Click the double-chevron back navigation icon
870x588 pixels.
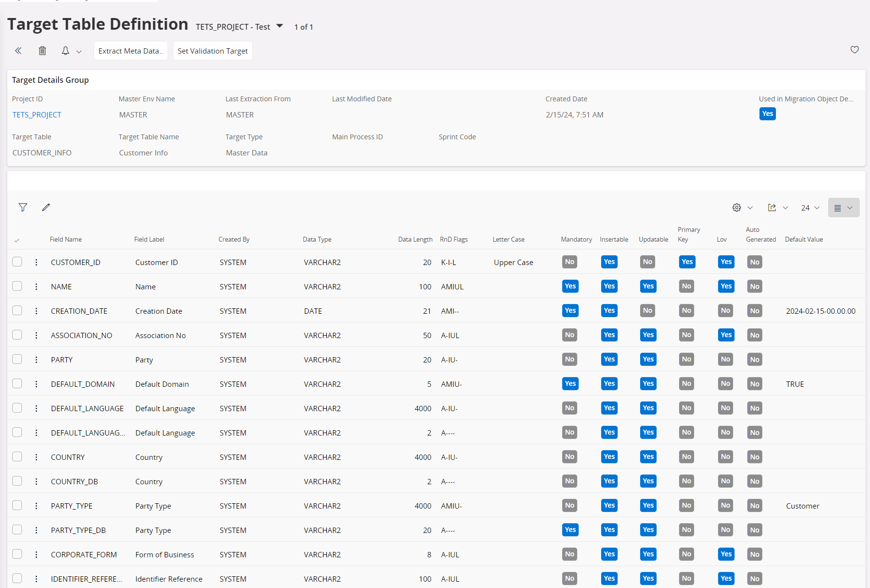19,51
